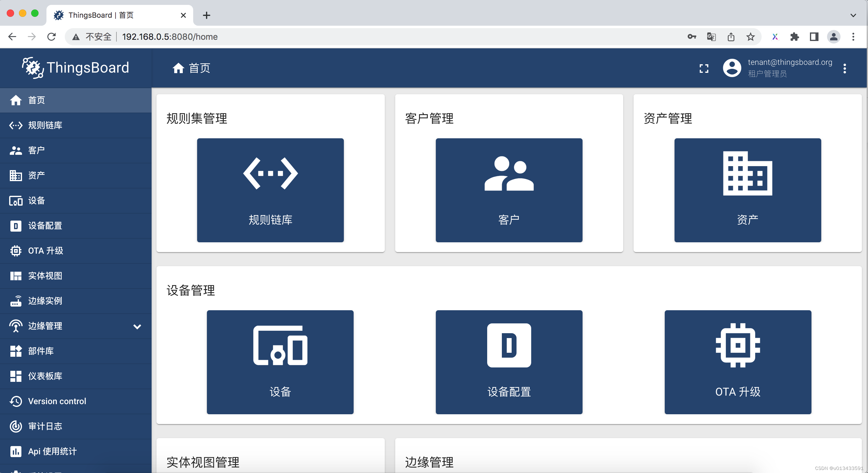The width and height of the screenshot is (868, 473).
Task: Click the share page icon in address bar
Action: (731, 36)
